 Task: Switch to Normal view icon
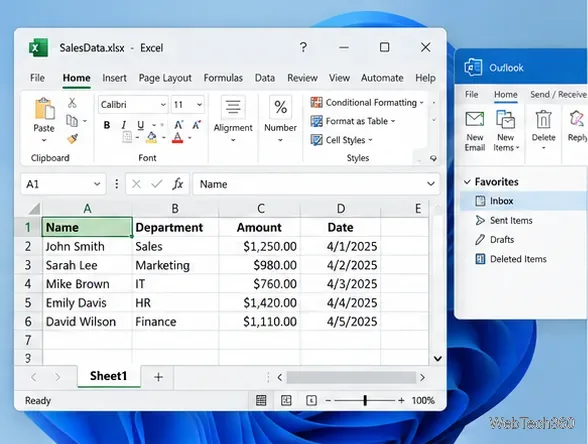coord(261,400)
